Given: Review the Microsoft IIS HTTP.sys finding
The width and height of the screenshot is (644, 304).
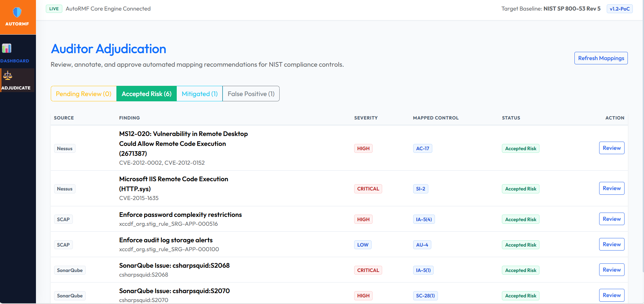Looking at the screenshot, I should (x=612, y=188).
